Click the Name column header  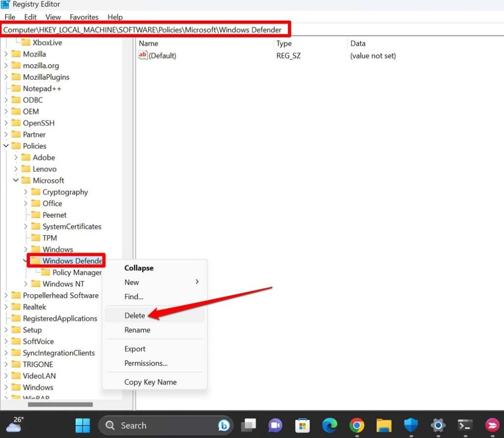pyautogui.click(x=149, y=43)
